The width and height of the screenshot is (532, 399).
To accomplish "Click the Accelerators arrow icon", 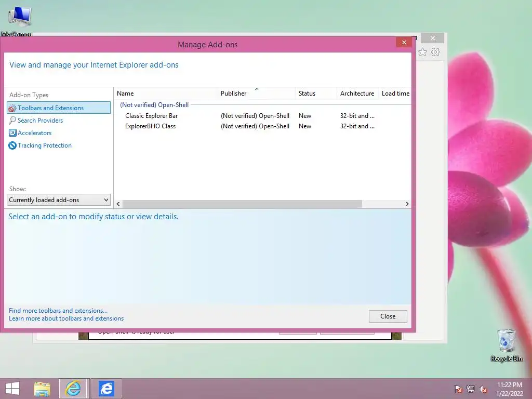I will (x=12, y=133).
